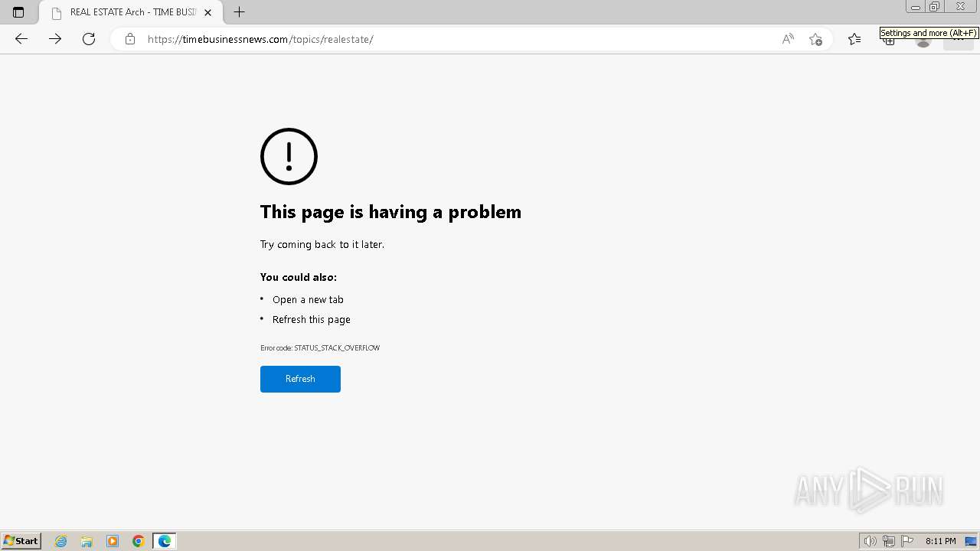Click the page icon in the tab
980x551 pixels.
57,13
